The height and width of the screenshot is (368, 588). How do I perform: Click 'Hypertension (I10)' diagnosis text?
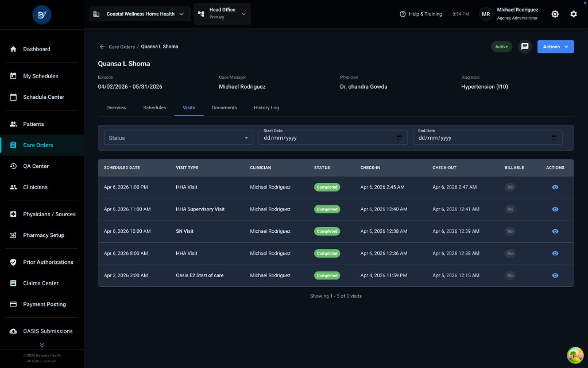coord(485,87)
